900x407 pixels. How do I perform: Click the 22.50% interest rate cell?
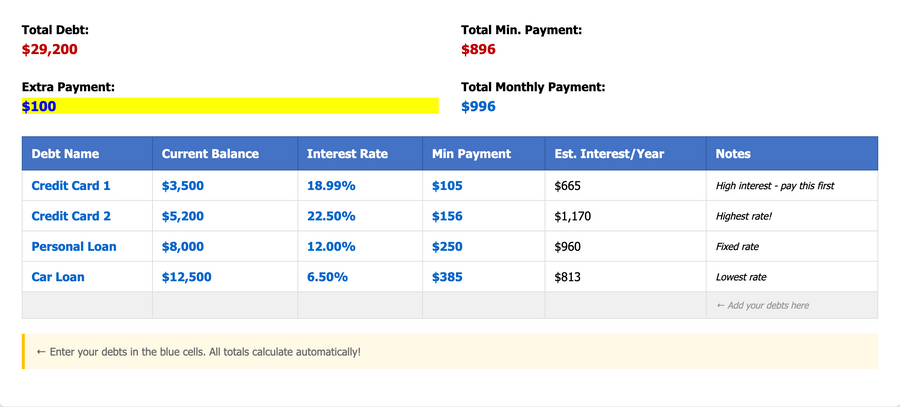[360, 216]
